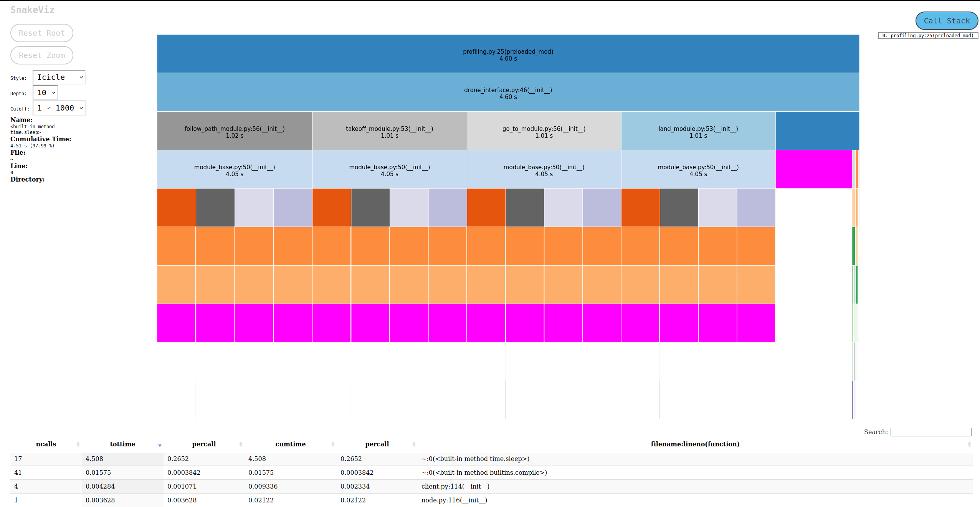The image size is (980, 507).
Task: Open the Depth dropdown set to 10
Action: [x=45, y=92]
